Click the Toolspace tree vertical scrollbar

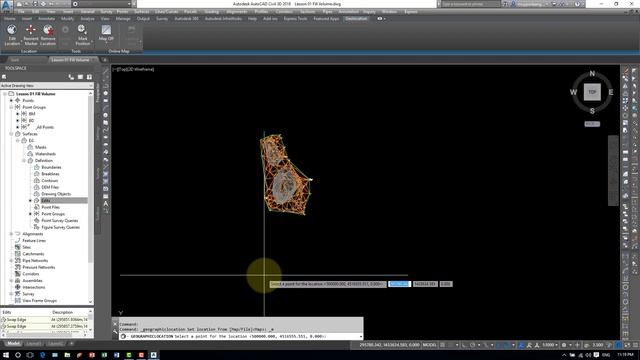tap(91, 198)
